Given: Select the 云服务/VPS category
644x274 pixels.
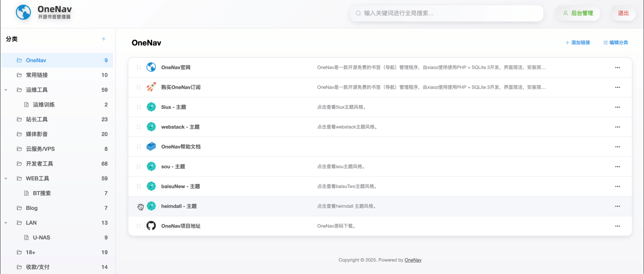Looking at the screenshot, I should click(57, 149).
